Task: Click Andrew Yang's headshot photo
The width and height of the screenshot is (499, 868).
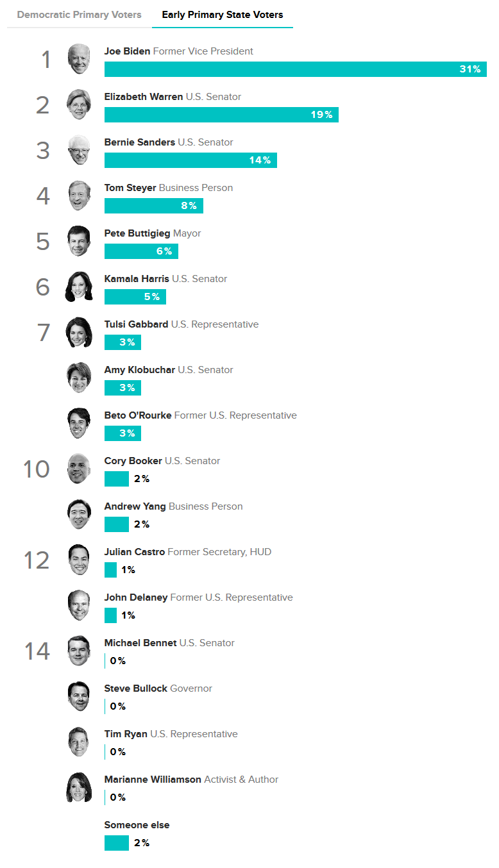Action: click(x=79, y=514)
